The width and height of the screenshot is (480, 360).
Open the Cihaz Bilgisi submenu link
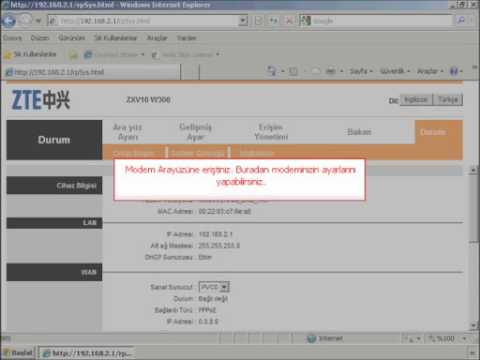[133, 153]
